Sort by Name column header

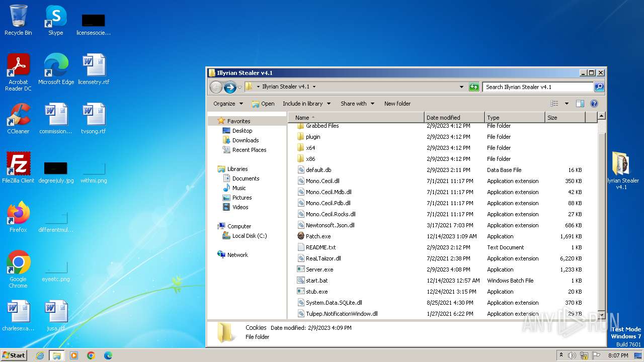[356, 117]
